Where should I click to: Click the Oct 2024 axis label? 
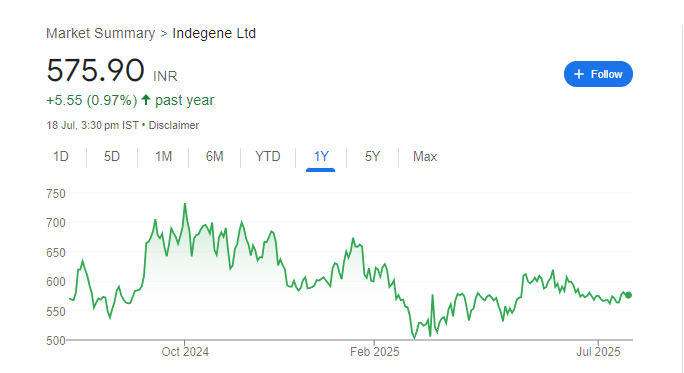[x=185, y=352]
